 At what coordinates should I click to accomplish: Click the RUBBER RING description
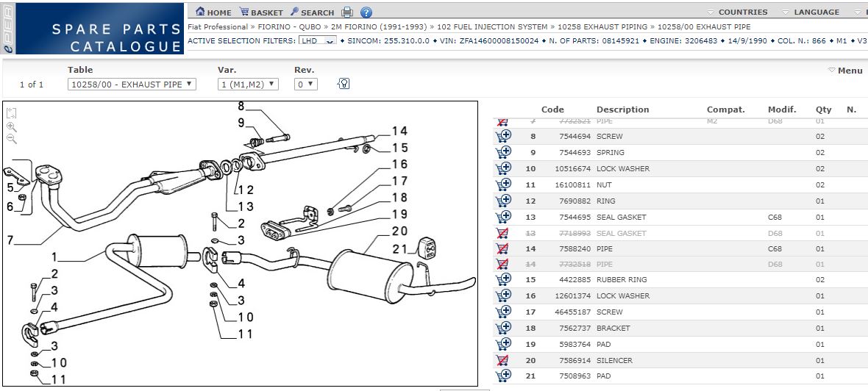[621, 280]
